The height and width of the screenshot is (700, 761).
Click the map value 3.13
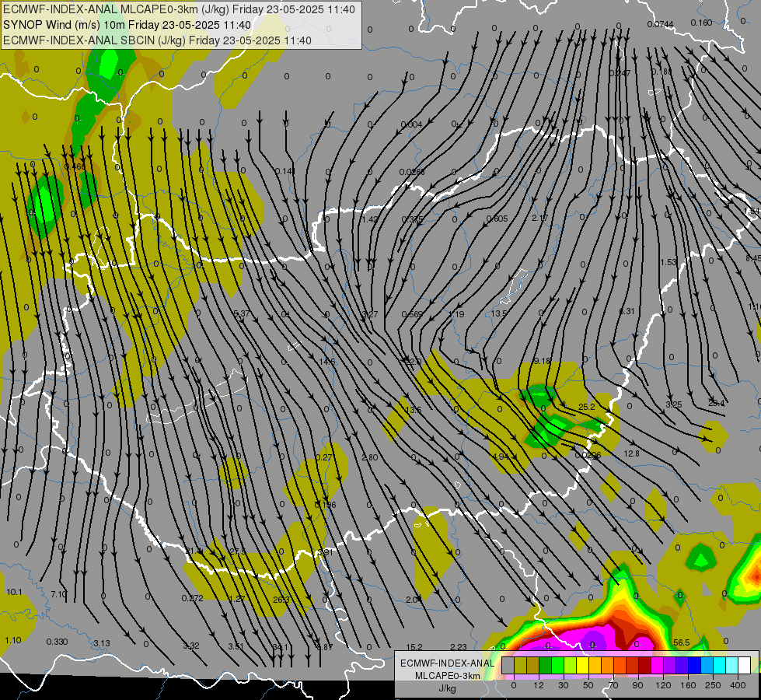click(x=101, y=643)
